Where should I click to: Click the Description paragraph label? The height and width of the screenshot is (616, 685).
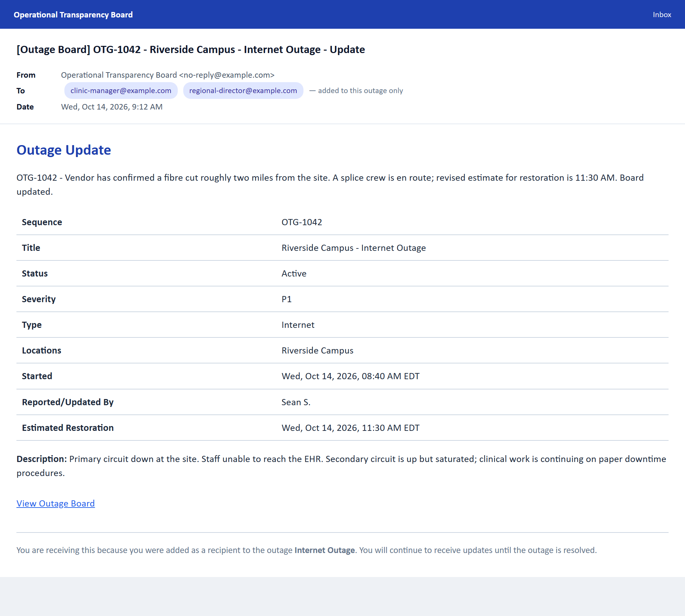[x=41, y=459]
